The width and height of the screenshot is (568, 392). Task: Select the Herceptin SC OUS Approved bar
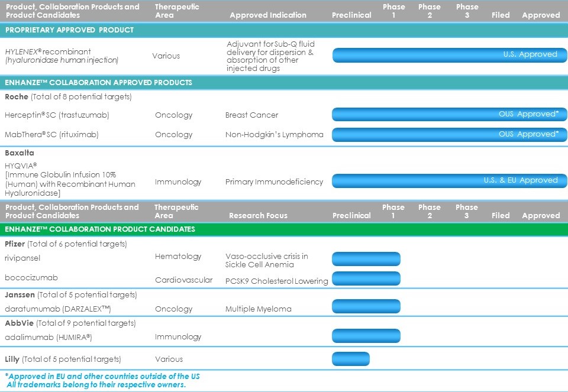449,115
